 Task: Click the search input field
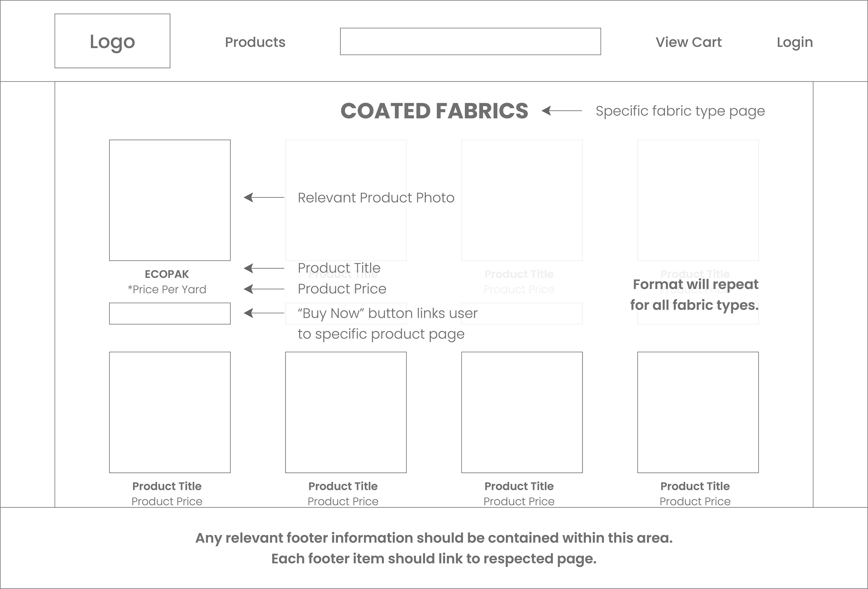click(x=470, y=41)
